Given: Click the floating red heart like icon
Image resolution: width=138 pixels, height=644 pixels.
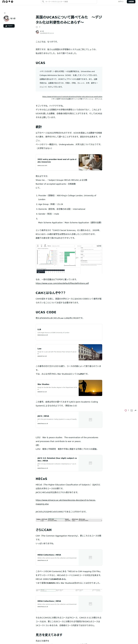Looking at the screenshot, I should click(126, 411).
